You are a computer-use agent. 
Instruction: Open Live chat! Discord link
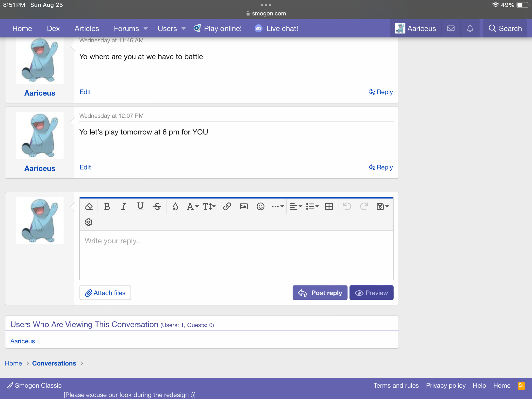pyautogui.click(x=276, y=29)
